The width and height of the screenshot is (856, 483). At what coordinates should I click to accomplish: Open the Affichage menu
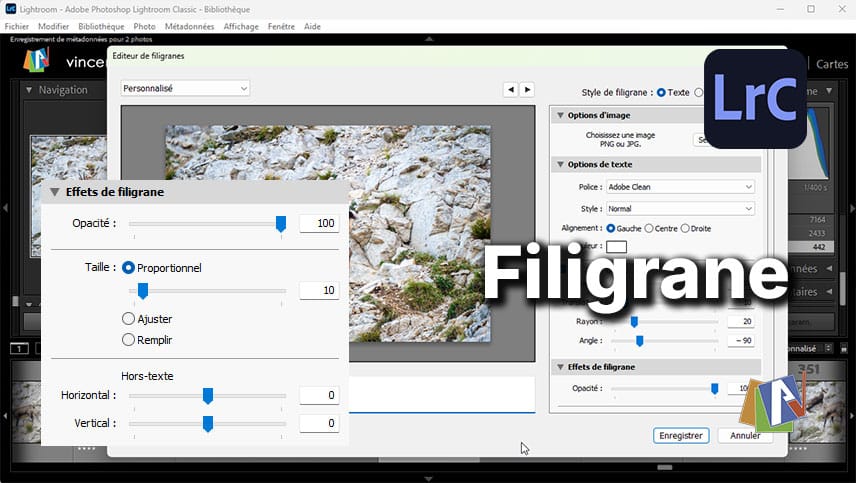241,26
